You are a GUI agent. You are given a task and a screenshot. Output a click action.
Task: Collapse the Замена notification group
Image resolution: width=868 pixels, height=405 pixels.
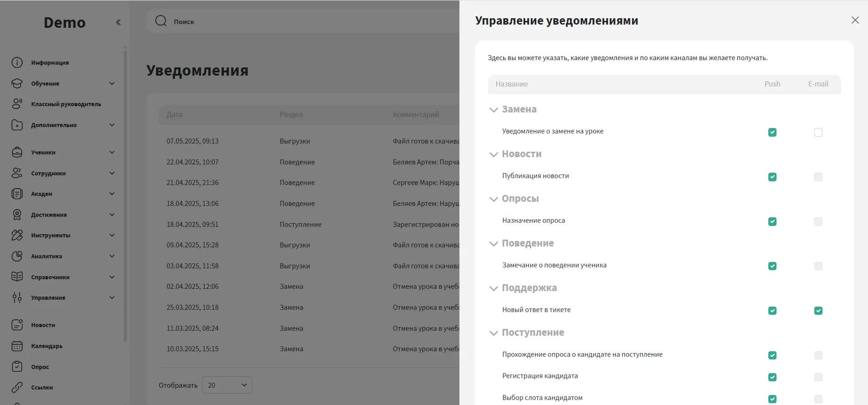click(x=493, y=110)
